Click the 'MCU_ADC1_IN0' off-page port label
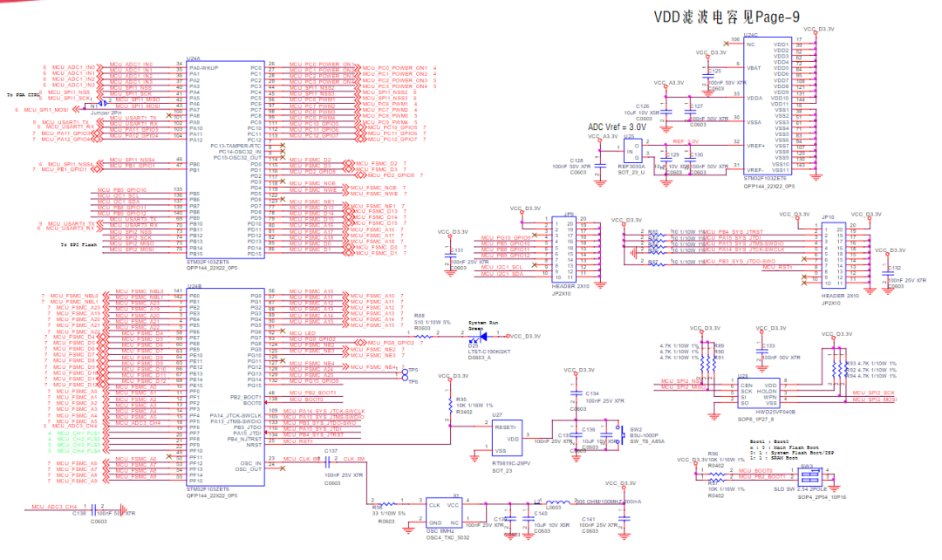 [x=73, y=67]
